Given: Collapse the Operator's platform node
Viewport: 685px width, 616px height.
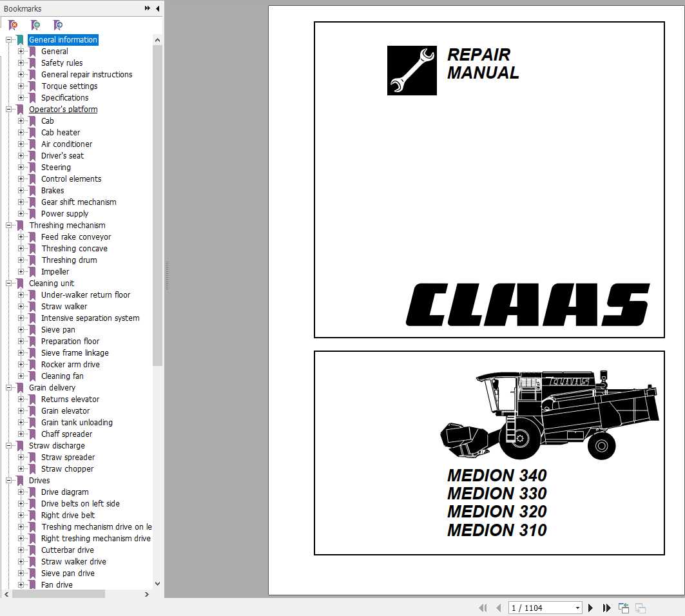Looking at the screenshot, I should click(8, 110).
